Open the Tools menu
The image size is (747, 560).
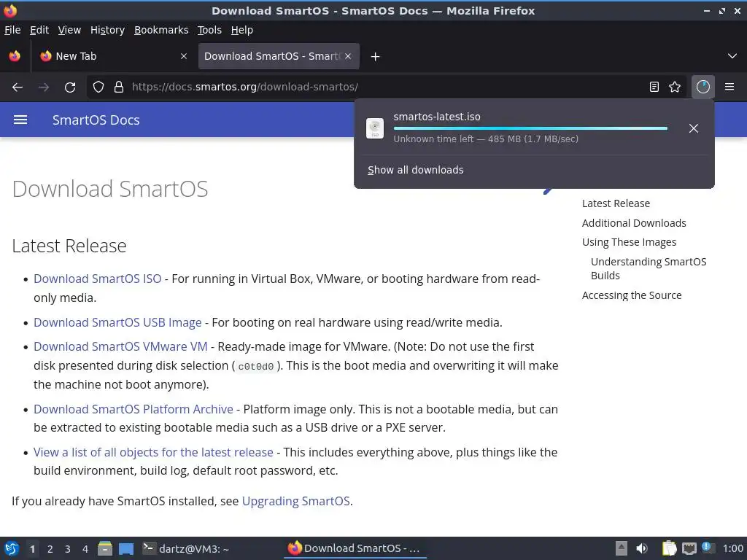pos(209,30)
